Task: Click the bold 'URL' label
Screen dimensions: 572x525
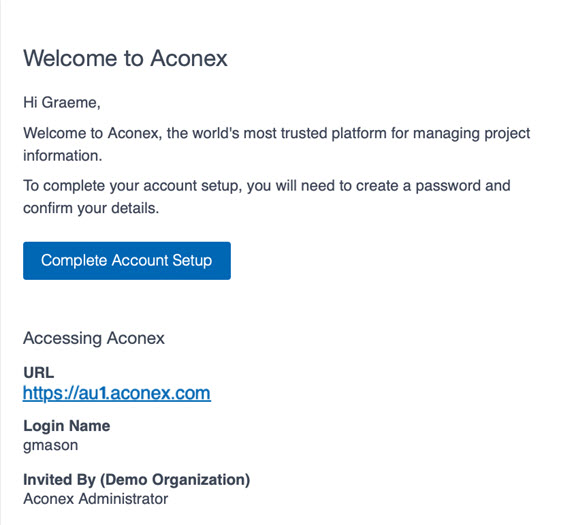Action: coord(39,372)
